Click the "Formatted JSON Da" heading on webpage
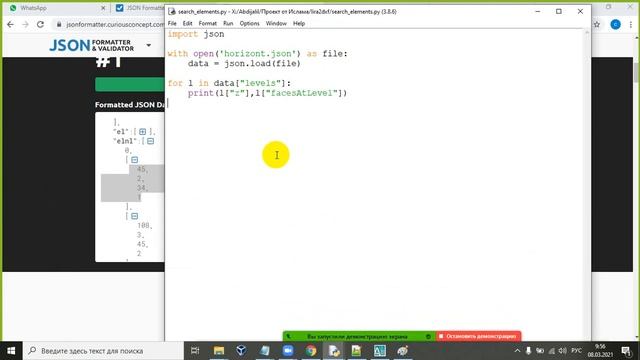Image resolution: width=640 pixels, height=360 pixels. coord(130,105)
